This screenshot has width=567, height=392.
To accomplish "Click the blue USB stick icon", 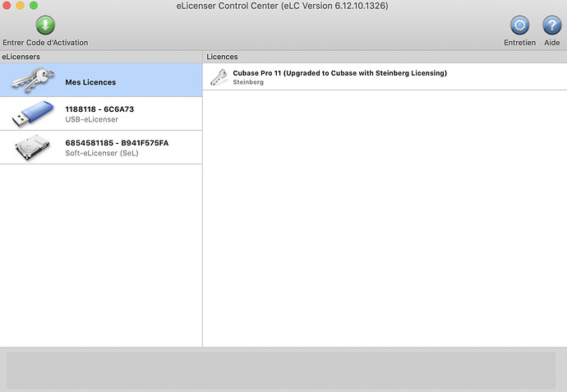I will coord(33,113).
